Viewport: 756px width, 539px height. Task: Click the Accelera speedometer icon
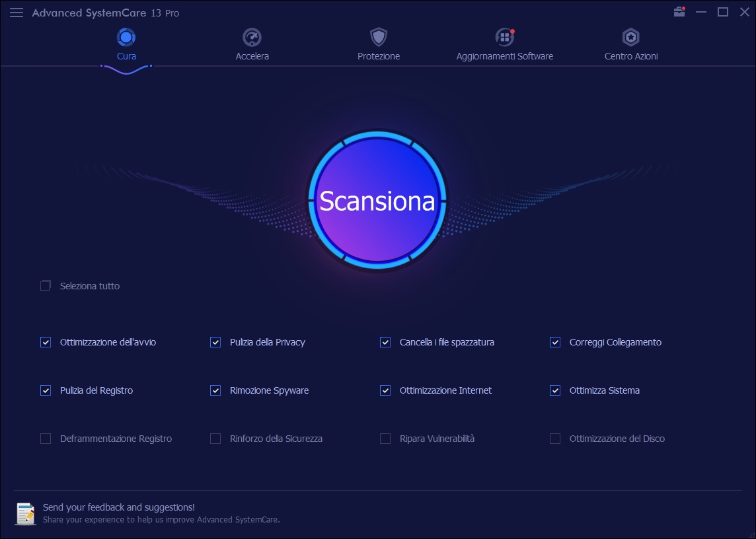click(x=252, y=36)
